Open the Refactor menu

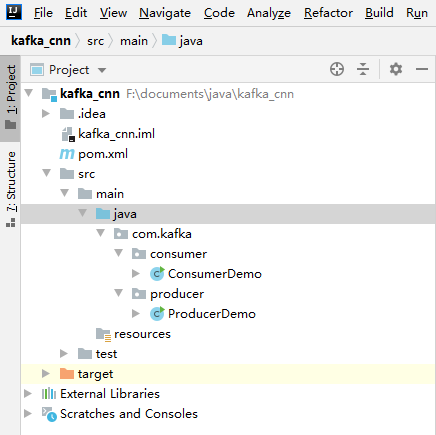coord(328,13)
